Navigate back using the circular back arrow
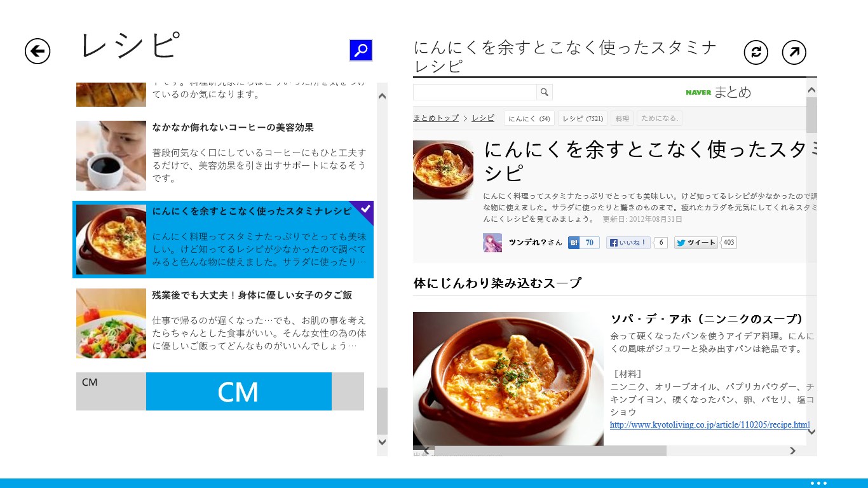Viewport: 868px width, 488px height. click(37, 51)
